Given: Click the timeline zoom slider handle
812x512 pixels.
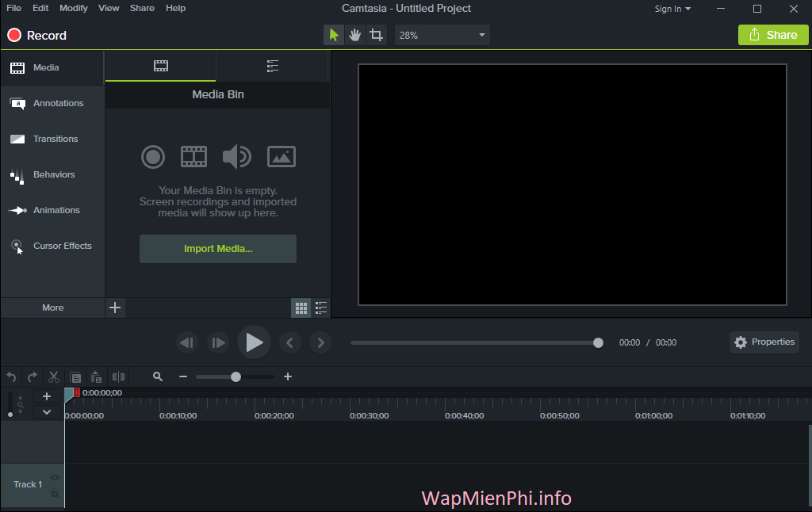Looking at the screenshot, I should (236, 377).
